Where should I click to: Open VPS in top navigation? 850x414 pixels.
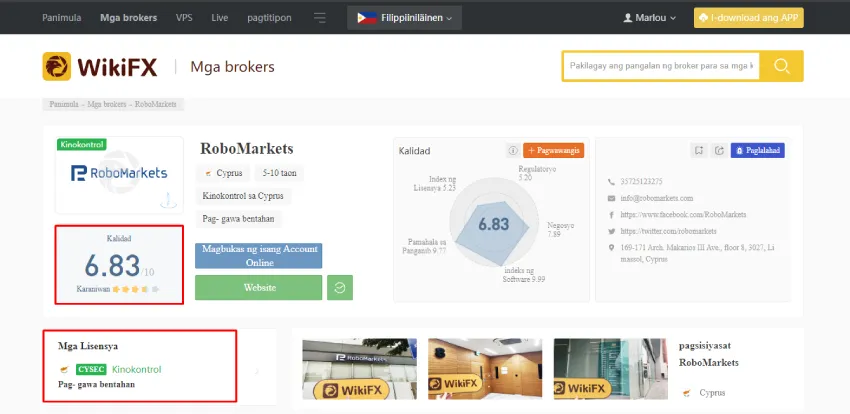point(184,18)
